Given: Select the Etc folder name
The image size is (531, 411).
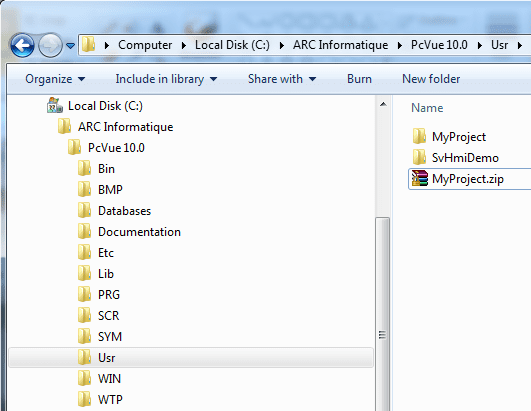Looking at the screenshot, I should 106,253.
